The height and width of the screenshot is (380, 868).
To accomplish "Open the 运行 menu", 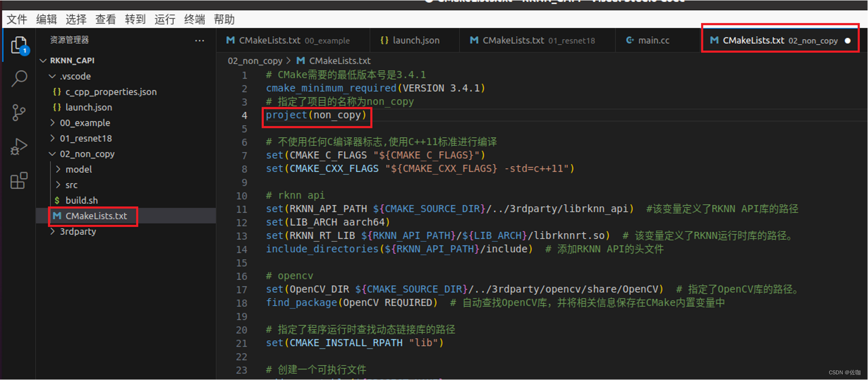I will tap(165, 19).
